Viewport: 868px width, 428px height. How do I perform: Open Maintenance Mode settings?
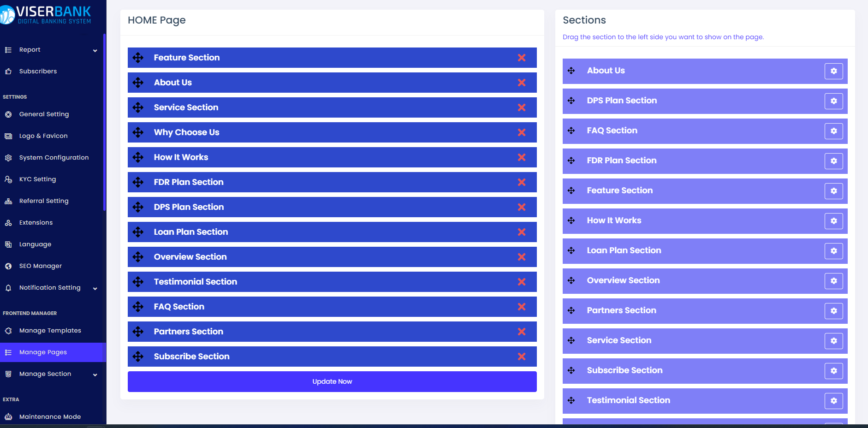pyautogui.click(x=50, y=417)
